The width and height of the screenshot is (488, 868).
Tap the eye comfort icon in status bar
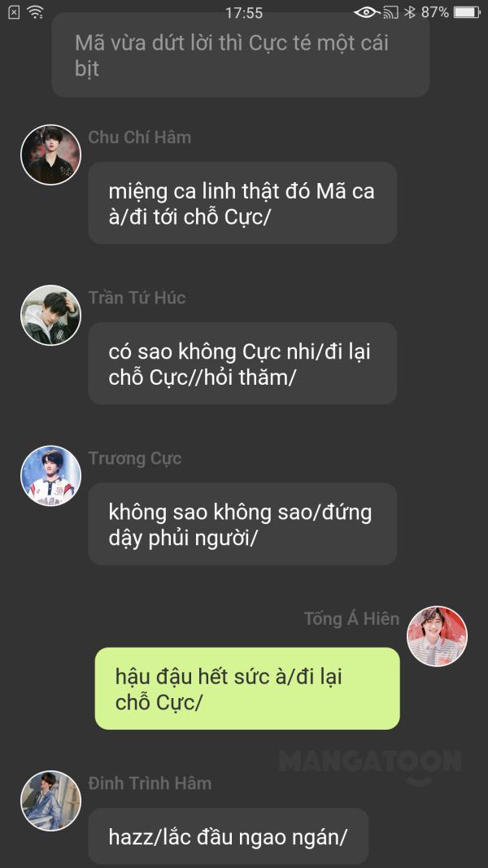click(366, 12)
